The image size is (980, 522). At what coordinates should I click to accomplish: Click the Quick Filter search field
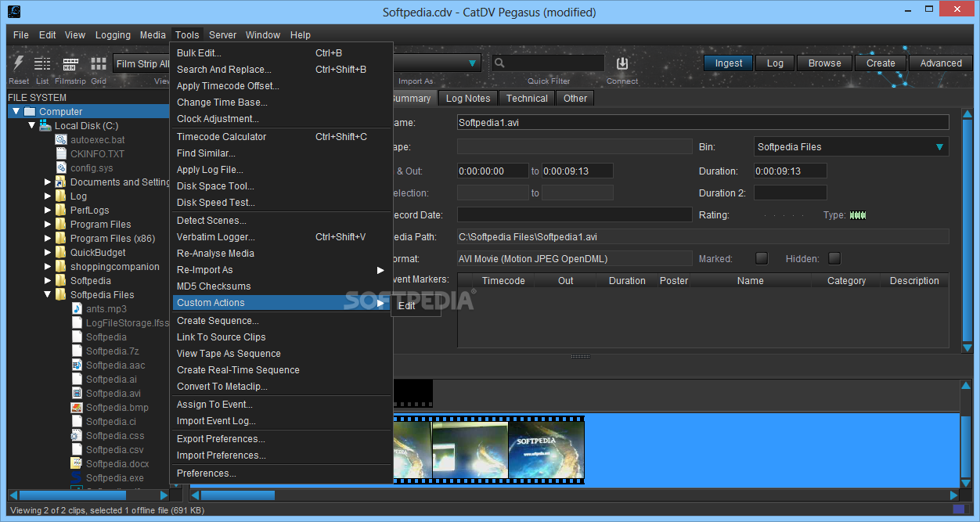548,63
